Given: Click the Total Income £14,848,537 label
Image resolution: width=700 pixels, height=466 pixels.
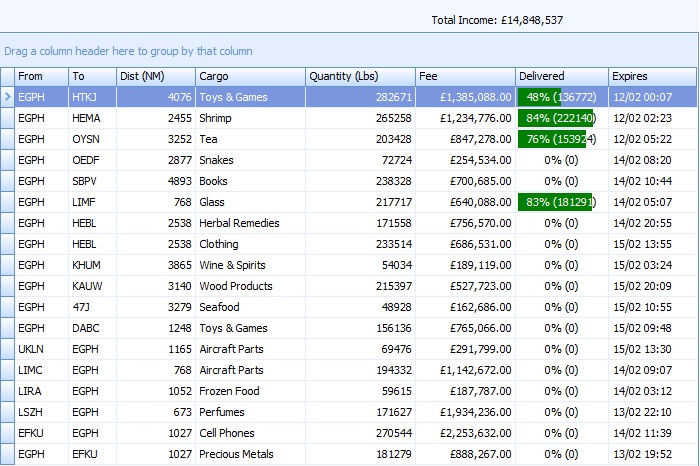Looking at the screenshot, I should click(497, 20).
